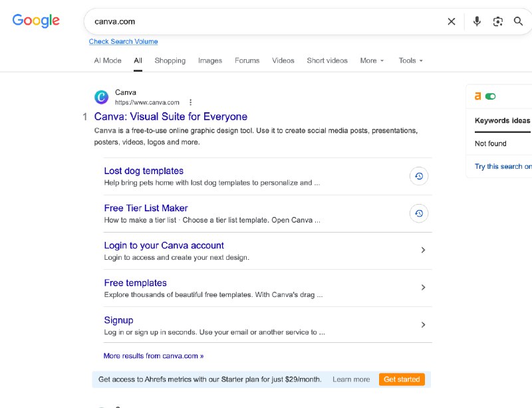532x408 pixels.
Task: Open the three-dot menu beside canva.com URL
Action: coord(190,102)
